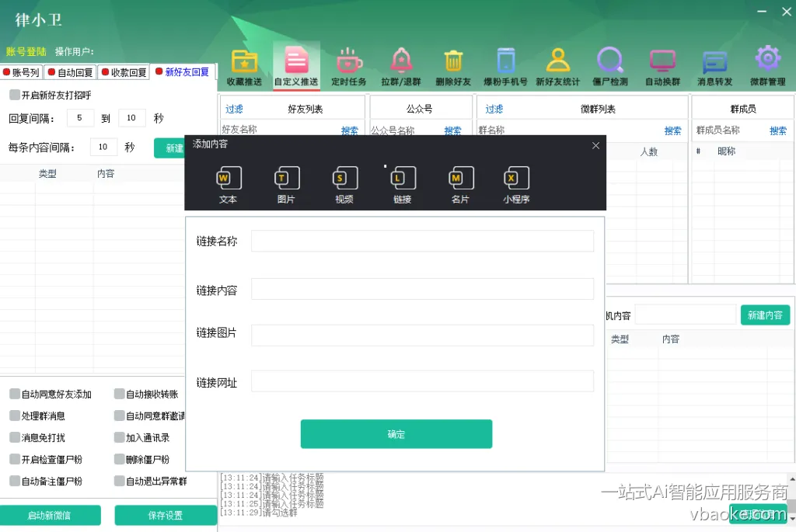Choose the 小程序 content type icon
Screen dimensions: 796x532
click(x=516, y=185)
